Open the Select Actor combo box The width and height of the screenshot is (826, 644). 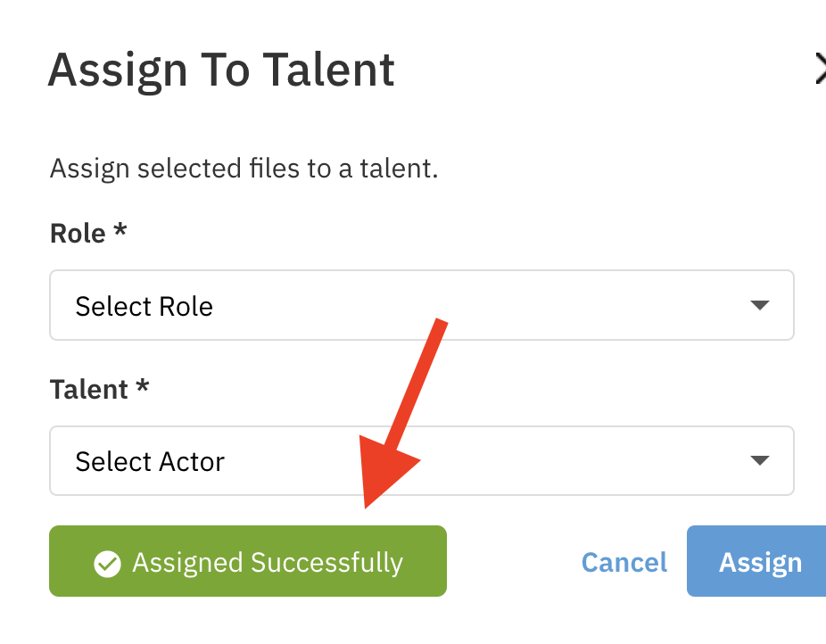(x=421, y=461)
